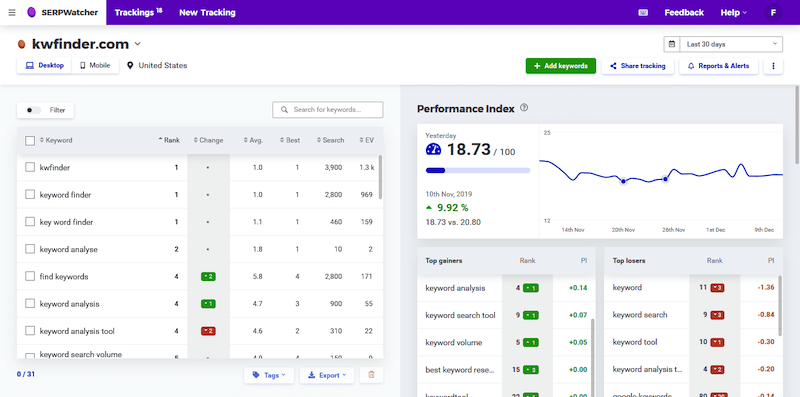Open New Tracking in top menu
Screen dimensions: 800x397
pyautogui.click(x=207, y=12)
